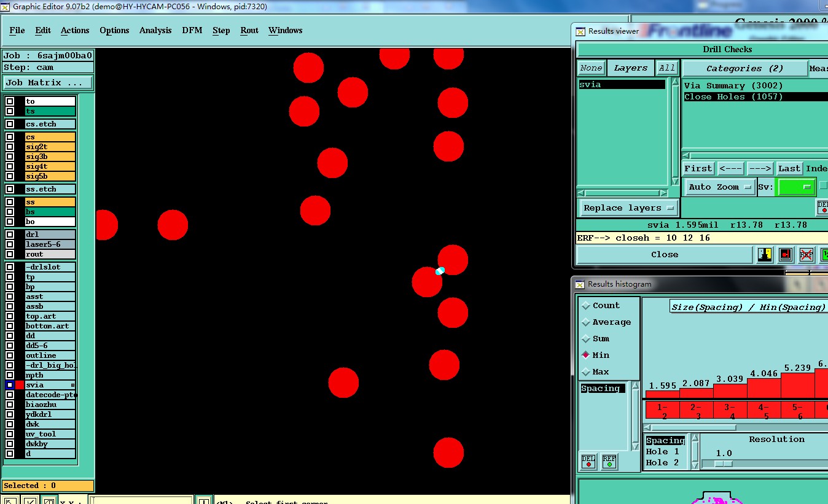
Task: Click the All layers button
Action: 666,68
